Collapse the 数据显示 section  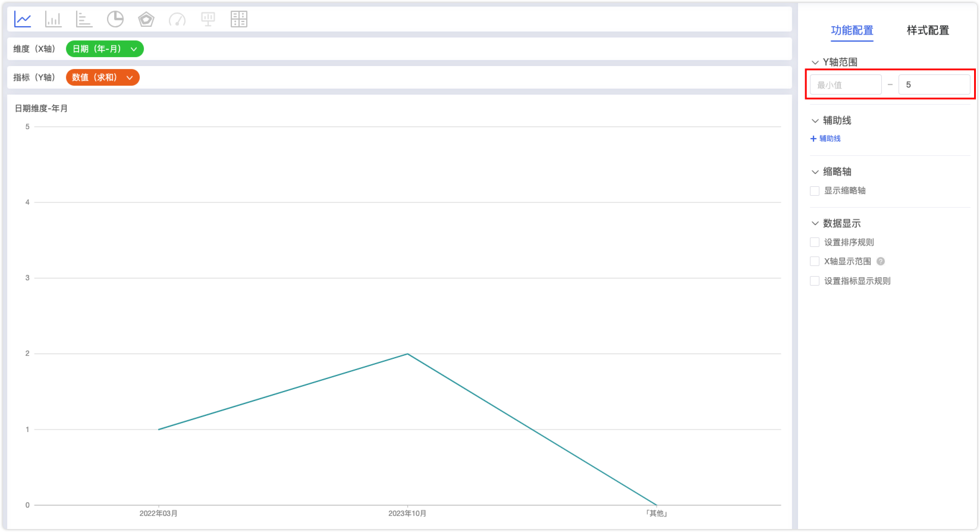815,224
